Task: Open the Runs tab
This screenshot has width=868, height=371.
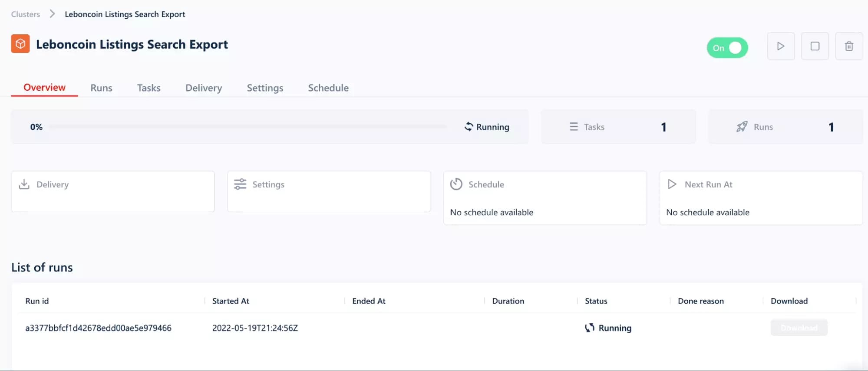Action: pos(101,88)
